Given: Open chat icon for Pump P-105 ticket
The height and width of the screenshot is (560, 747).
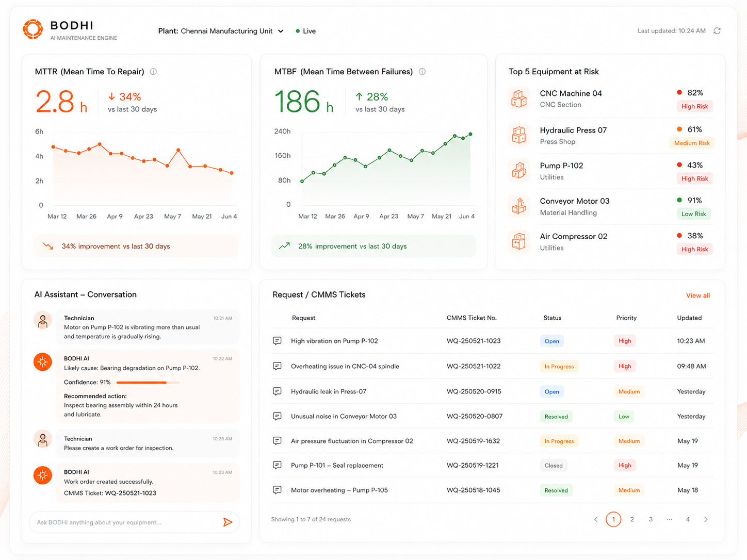Looking at the screenshot, I should (x=277, y=490).
